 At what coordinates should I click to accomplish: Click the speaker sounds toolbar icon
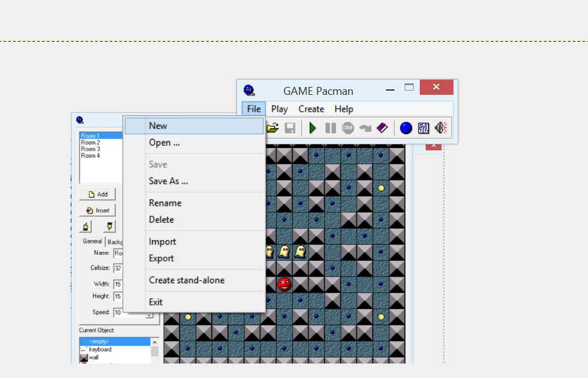point(441,128)
